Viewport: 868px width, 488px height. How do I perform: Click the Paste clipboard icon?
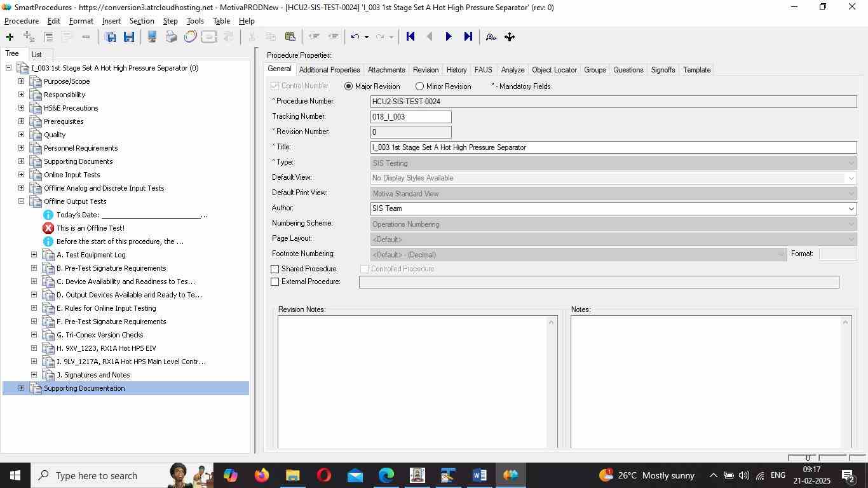click(290, 37)
